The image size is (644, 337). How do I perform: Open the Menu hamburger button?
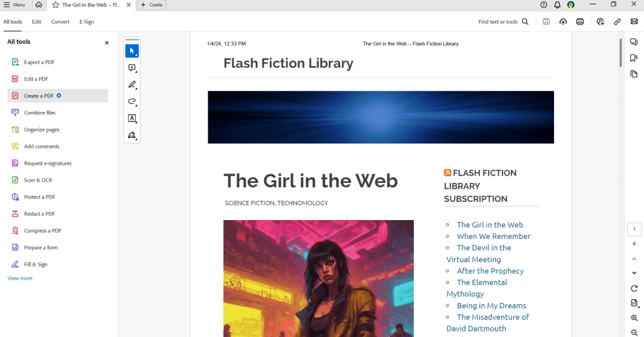[14, 5]
